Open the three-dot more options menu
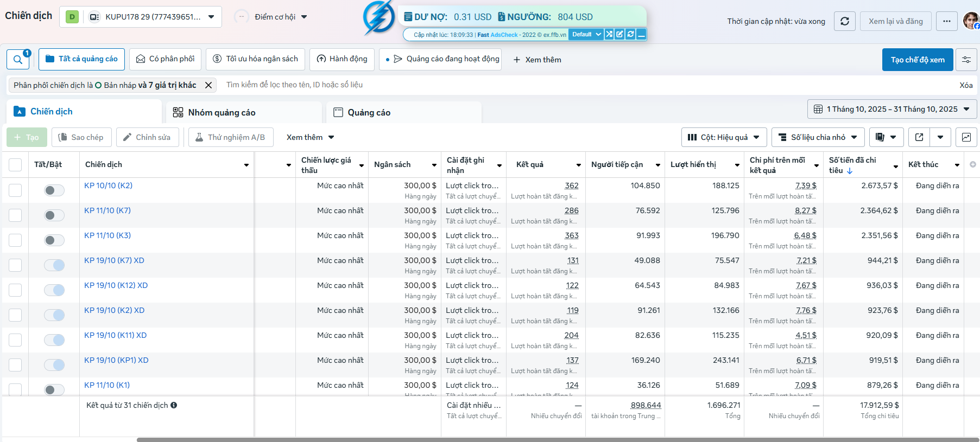 [x=947, y=21]
